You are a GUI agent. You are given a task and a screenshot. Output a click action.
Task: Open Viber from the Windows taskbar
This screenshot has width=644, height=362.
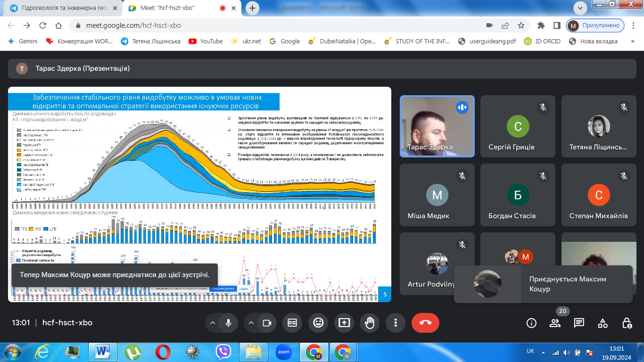pos(223,352)
